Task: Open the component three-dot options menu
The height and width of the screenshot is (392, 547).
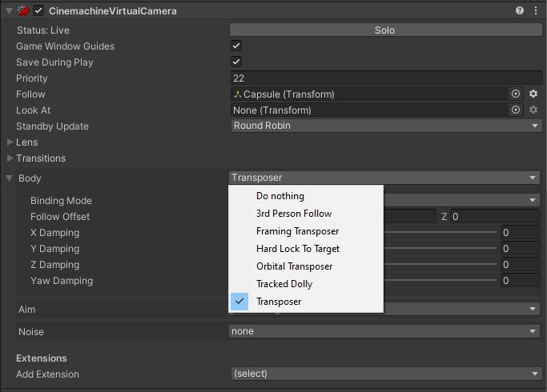Action: (536, 10)
